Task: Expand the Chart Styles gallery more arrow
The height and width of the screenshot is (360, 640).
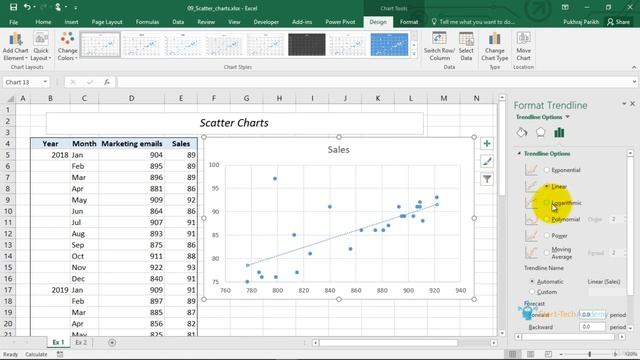Action: point(414,54)
